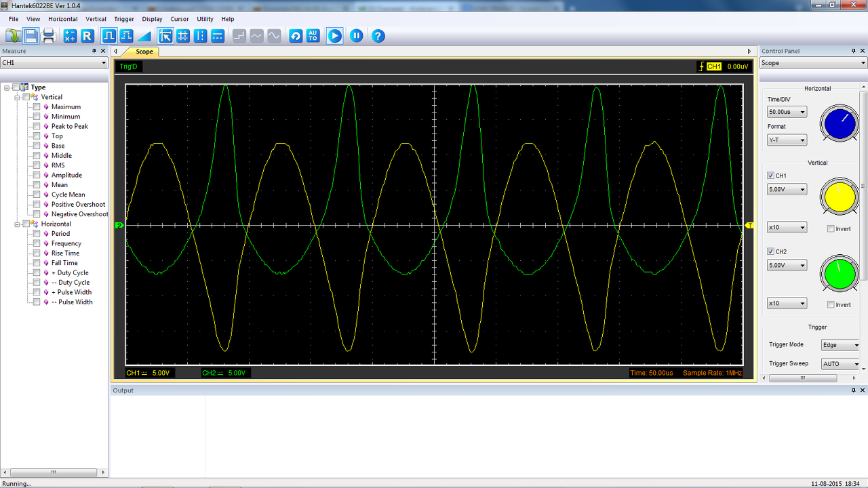Open the CH2 x10 probe dropdown
868x488 pixels.
coord(787,304)
